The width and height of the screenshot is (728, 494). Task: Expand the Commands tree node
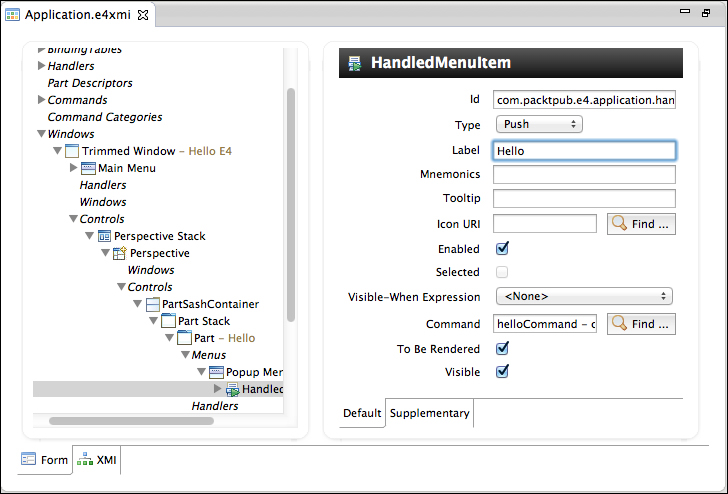coord(41,100)
